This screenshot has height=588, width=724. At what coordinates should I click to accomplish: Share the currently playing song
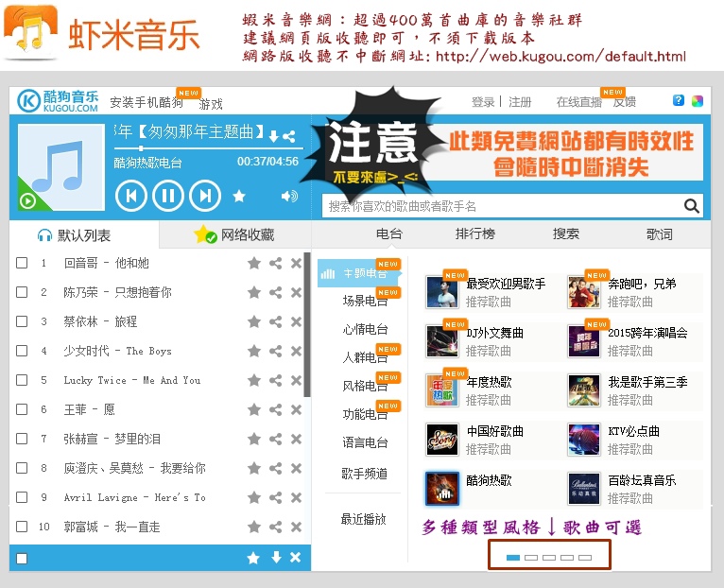289,136
